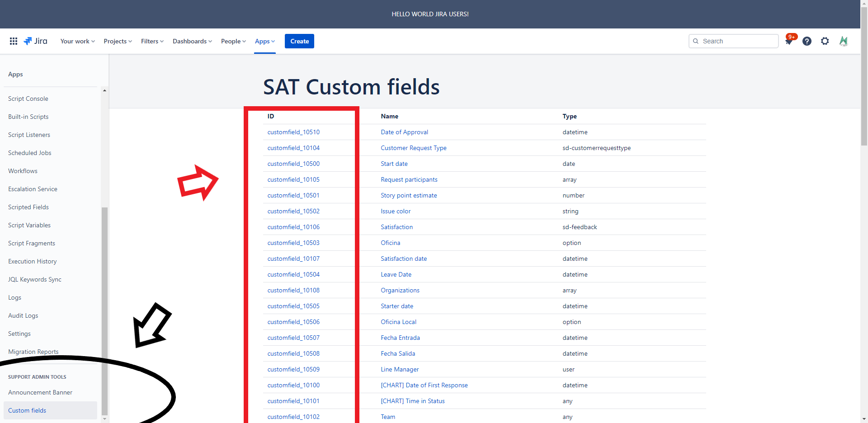Open the Filters dropdown menu
This screenshot has height=423, width=868.
point(152,41)
